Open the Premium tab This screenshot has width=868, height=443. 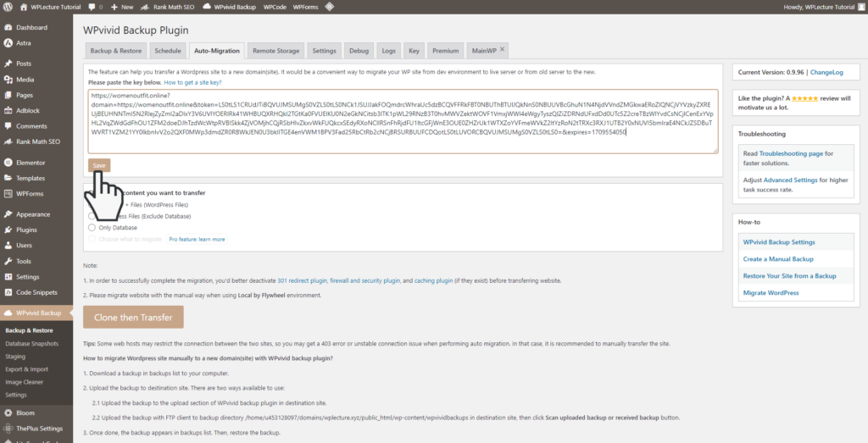coord(446,50)
